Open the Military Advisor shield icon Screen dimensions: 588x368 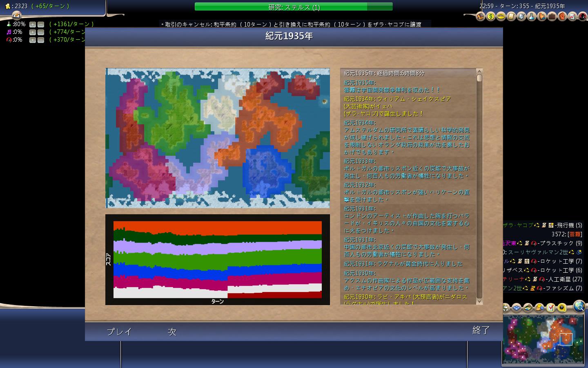(521, 16)
